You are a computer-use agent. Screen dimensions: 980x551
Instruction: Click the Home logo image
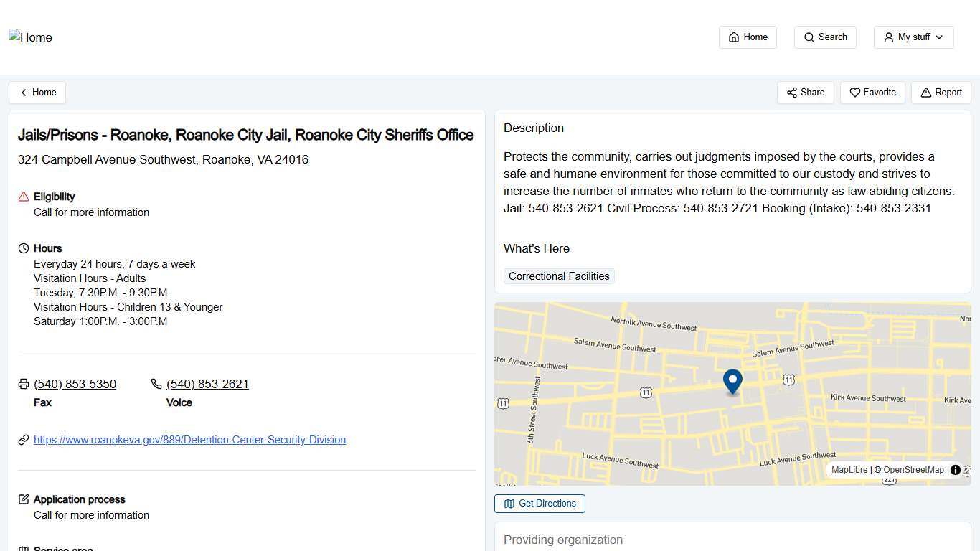(x=30, y=37)
